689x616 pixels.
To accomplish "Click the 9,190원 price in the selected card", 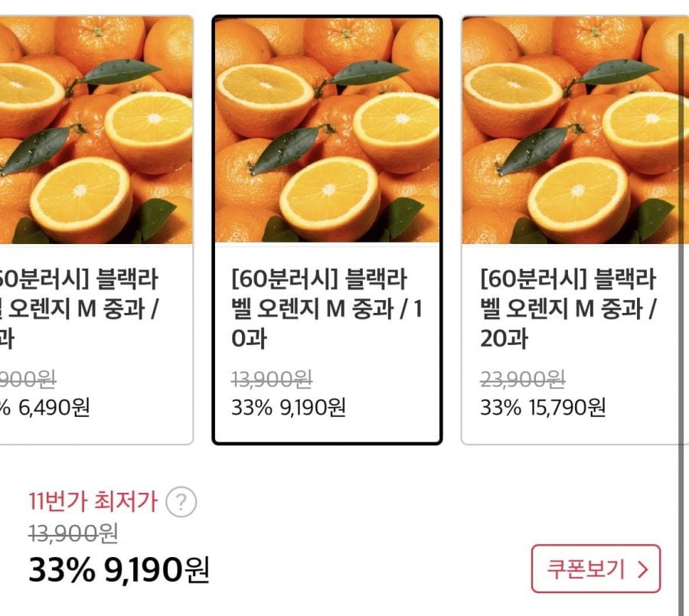I will (x=313, y=408).
